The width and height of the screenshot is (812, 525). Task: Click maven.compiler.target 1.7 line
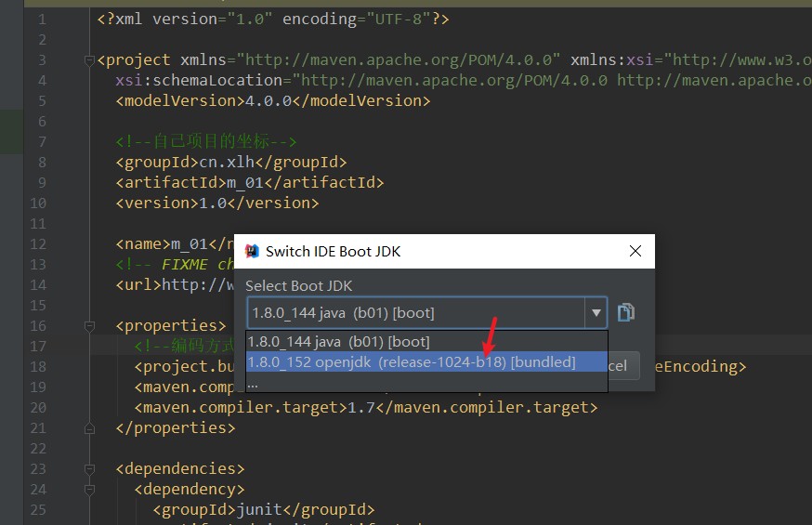pos(366,408)
